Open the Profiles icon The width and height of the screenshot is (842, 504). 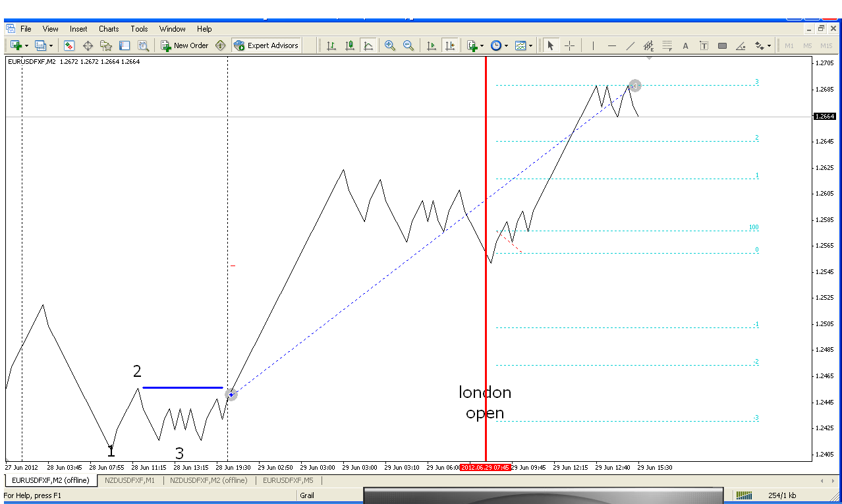tap(40, 45)
